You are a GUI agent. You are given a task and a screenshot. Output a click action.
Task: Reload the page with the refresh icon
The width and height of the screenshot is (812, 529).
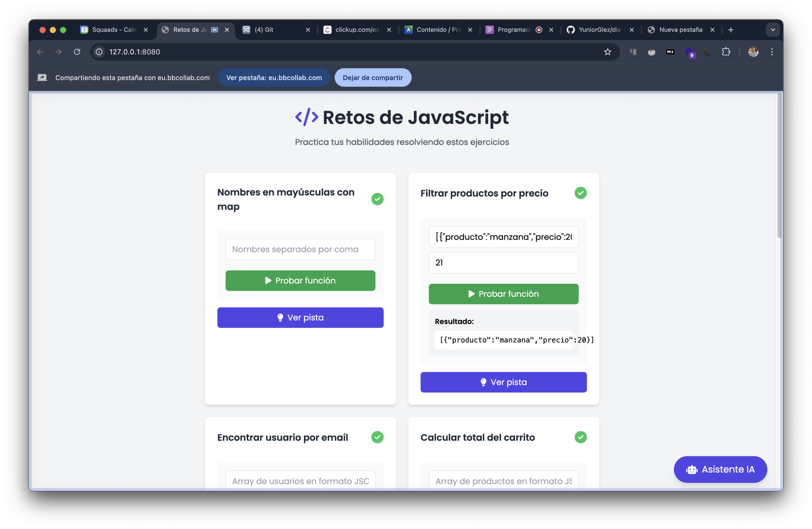point(77,52)
